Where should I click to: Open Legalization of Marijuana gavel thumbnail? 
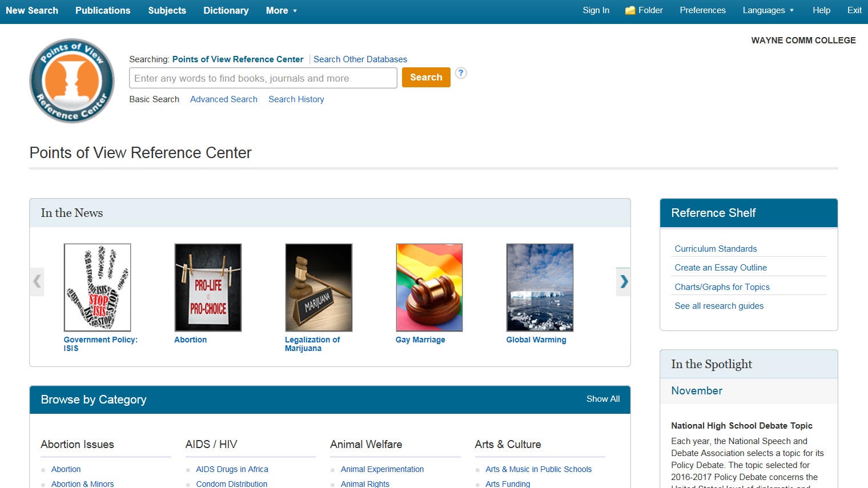tap(319, 288)
